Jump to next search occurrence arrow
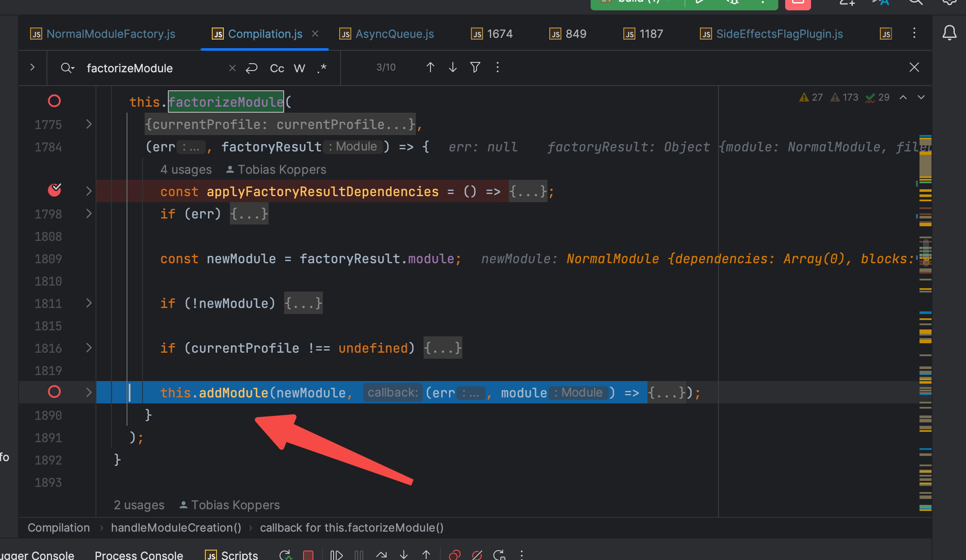Screen dimensions: 966x560 click(452, 67)
